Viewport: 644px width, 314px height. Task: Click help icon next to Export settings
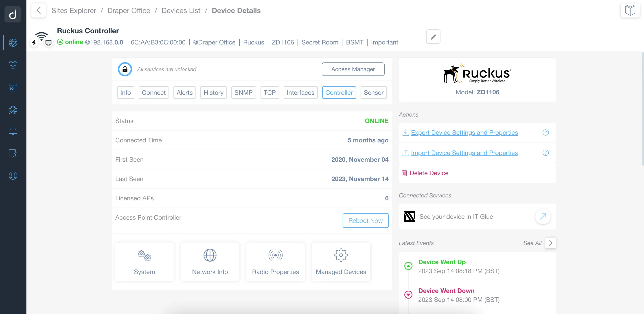click(x=545, y=133)
